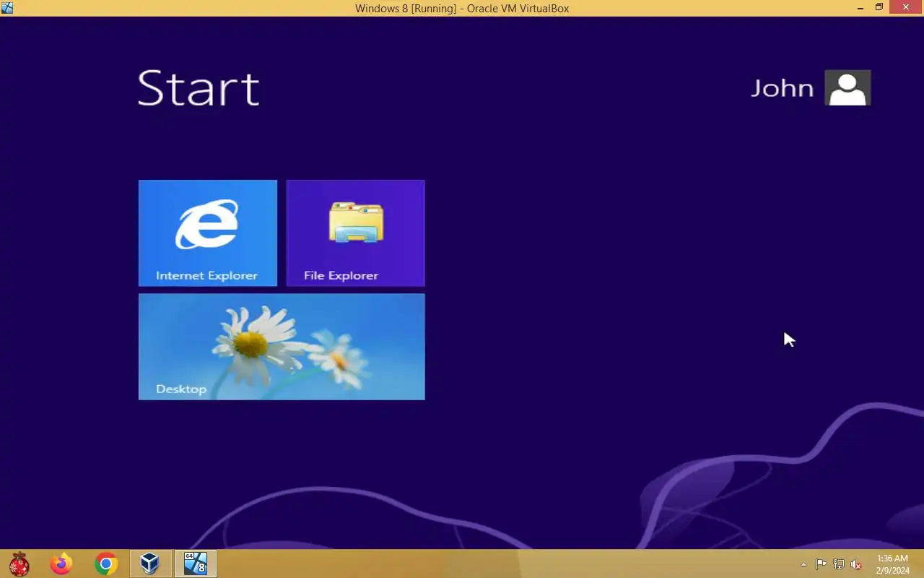This screenshot has height=578, width=924.
Task: Open the File Explorer tile
Action: (355, 233)
